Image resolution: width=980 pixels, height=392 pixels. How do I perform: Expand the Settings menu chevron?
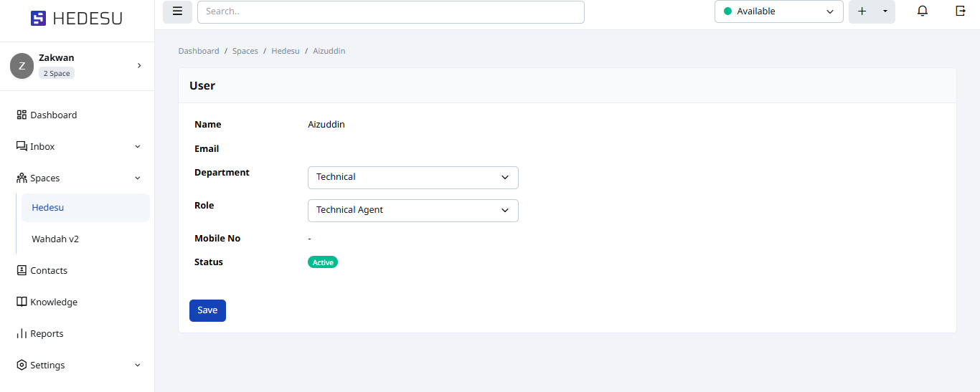click(x=138, y=365)
